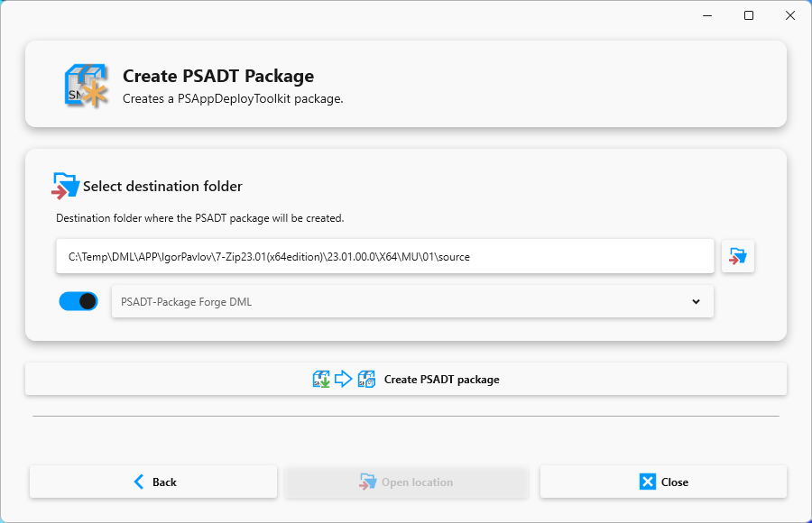812x523 pixels.
Task: Close the Create PSADT Package dialog
Action: coord(663,482)
